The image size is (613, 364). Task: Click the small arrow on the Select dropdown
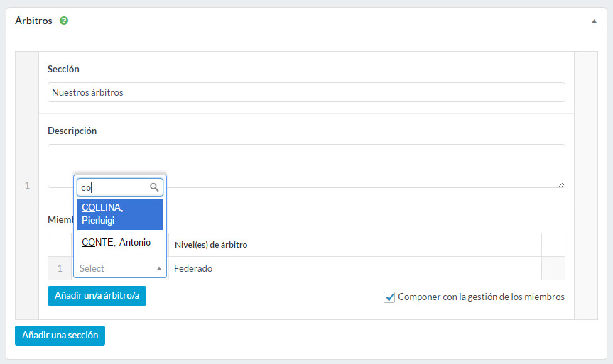coord(158,268)
